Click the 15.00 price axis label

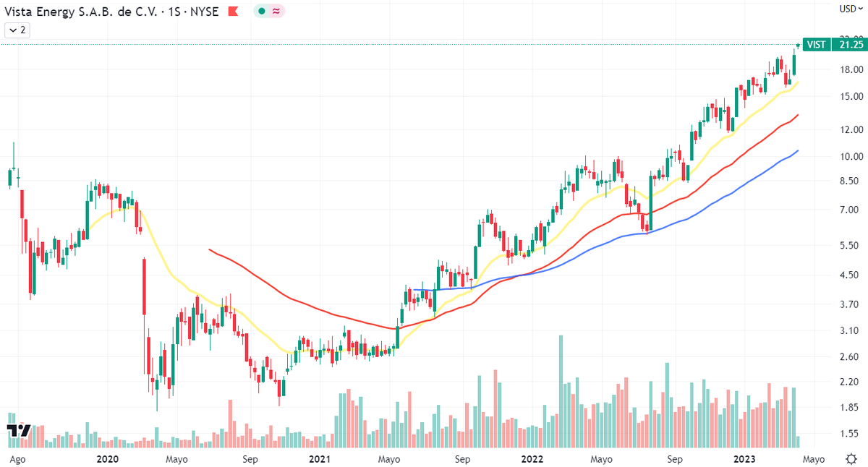click(851, 96)
